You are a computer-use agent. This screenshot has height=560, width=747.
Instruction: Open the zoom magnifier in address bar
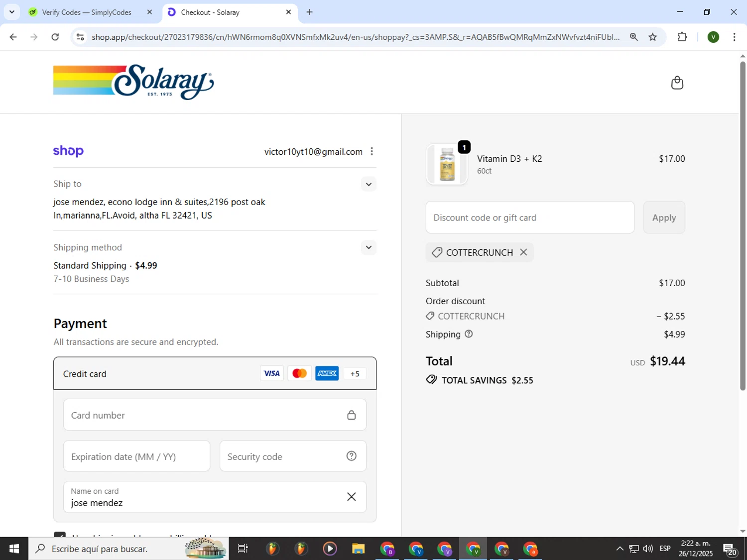pos(633,37)
